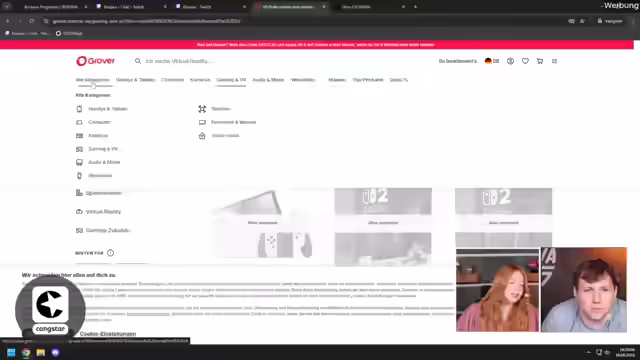Select the Audio & Music headphone icon
This screenshot has height=360, width=640.
[x=79, y=162]
